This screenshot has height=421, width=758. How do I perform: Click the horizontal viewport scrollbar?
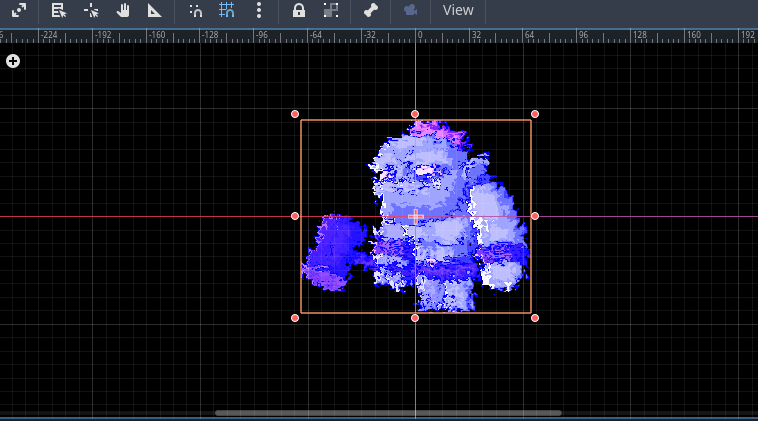[388, 412]
